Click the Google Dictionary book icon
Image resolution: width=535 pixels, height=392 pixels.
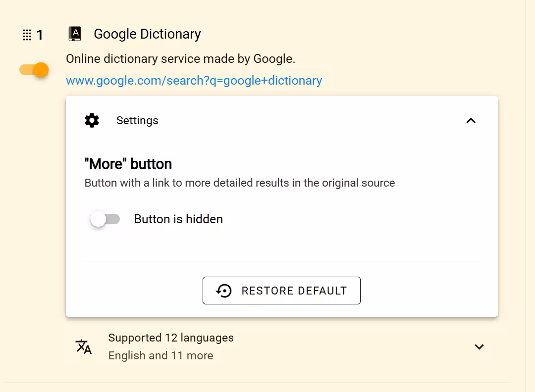click(x=75, y=34)
